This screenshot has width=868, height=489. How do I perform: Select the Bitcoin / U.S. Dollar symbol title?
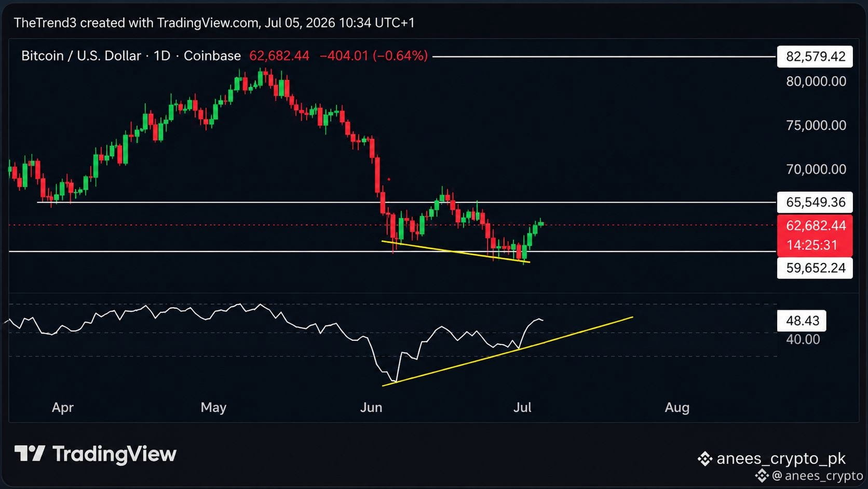81,56
